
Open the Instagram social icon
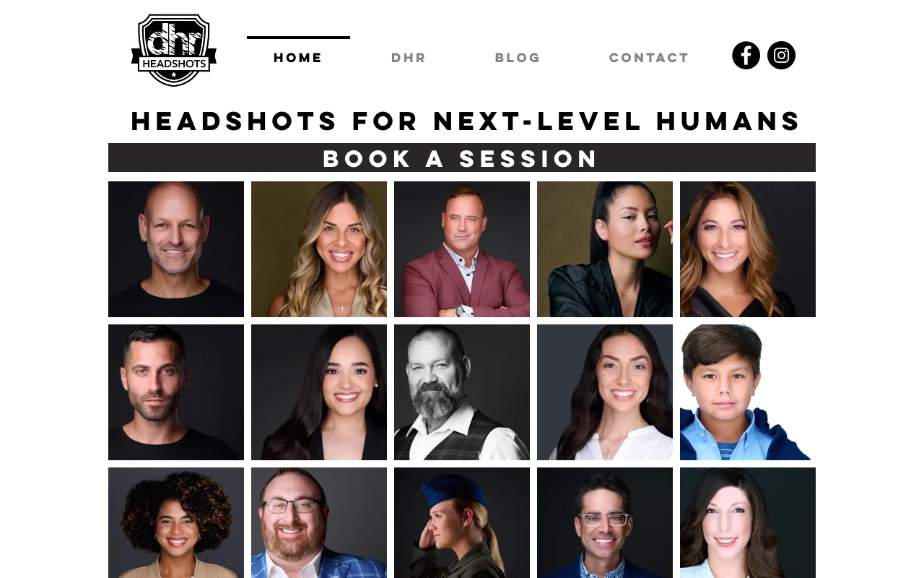(781, 56)
